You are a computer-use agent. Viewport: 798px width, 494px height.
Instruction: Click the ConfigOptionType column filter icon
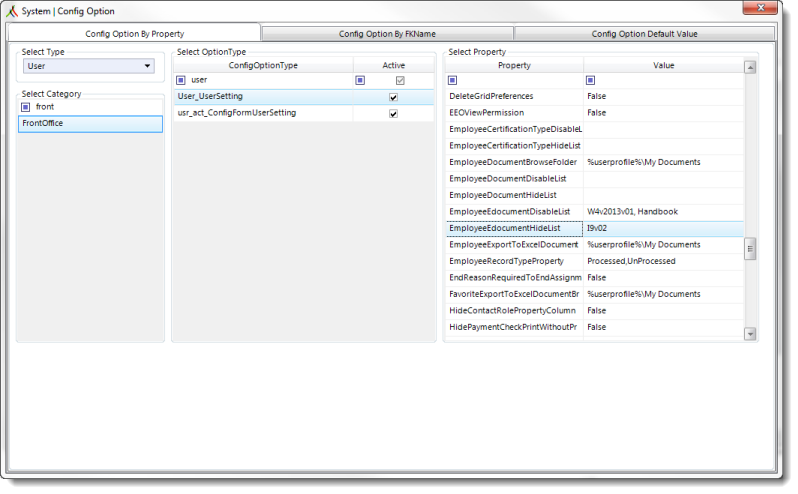pyautogui.click(x=181, y=80)
